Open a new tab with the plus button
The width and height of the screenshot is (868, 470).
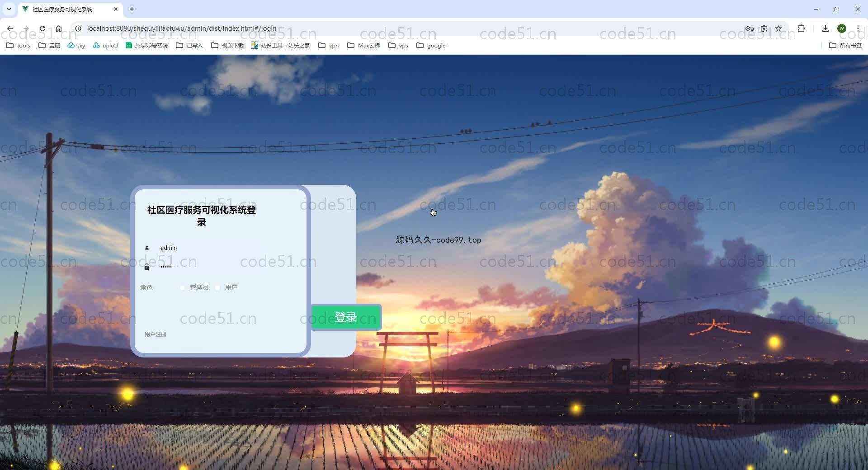click(x=132, y=9)
